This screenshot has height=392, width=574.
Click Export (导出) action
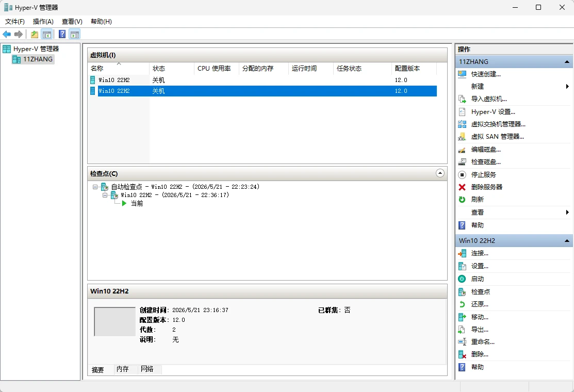coord(479,330)
